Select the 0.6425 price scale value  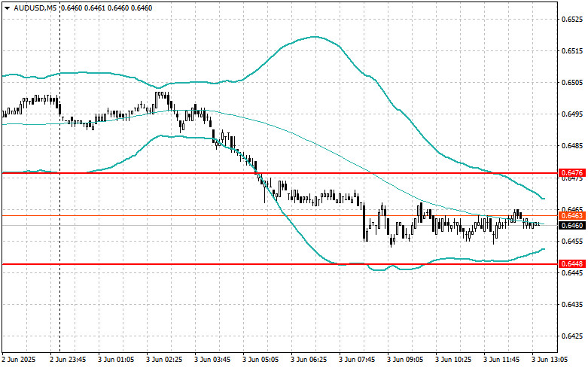tap(572, 336)
